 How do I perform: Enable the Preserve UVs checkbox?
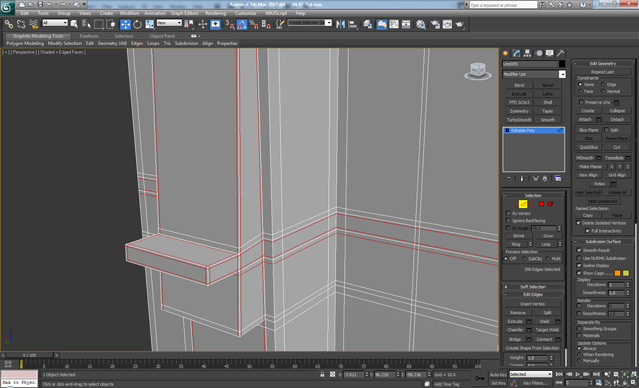pyautogui.click(x=582, y=102)
